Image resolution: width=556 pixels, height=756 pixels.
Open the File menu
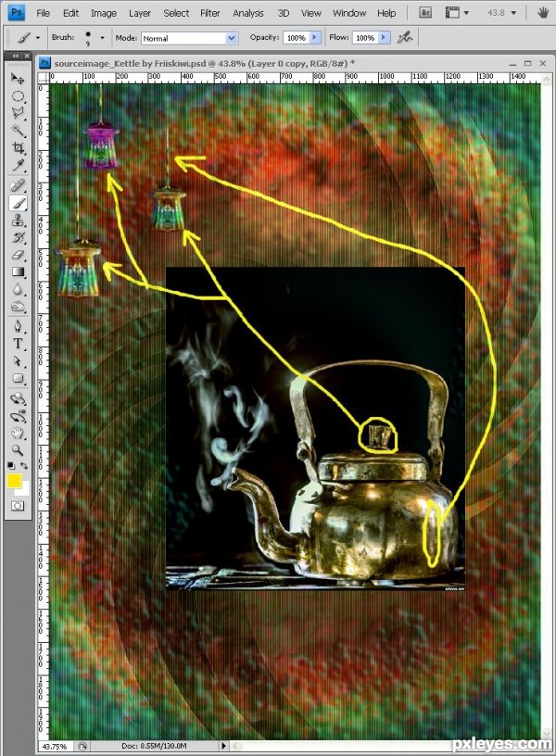[x=43, y=13]
